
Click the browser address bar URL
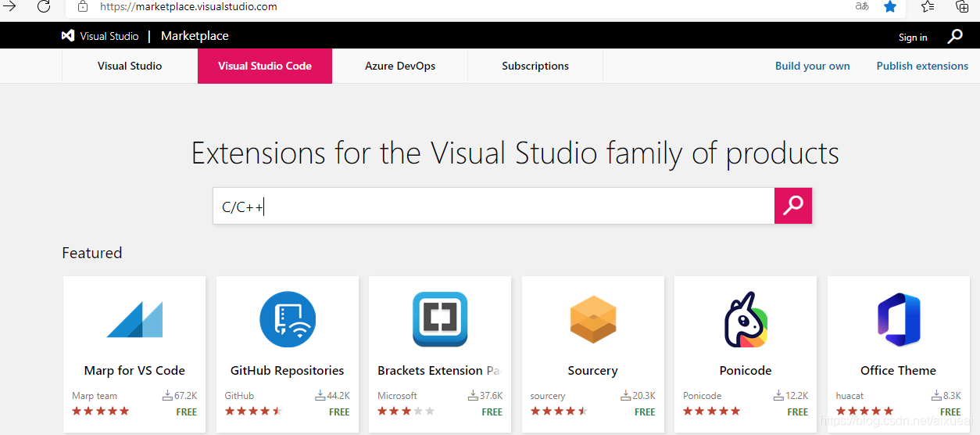(188, 6)
